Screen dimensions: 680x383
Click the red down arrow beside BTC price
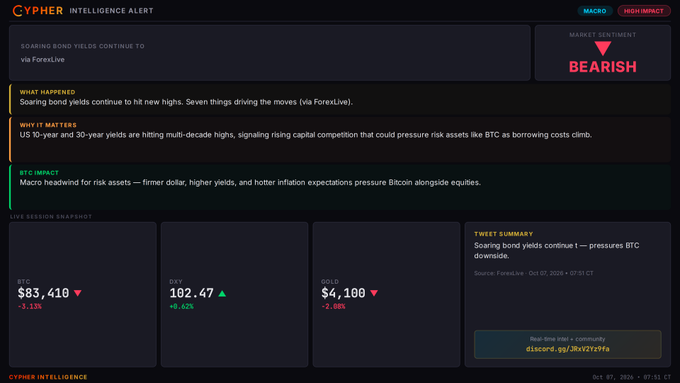click(78, 293)
